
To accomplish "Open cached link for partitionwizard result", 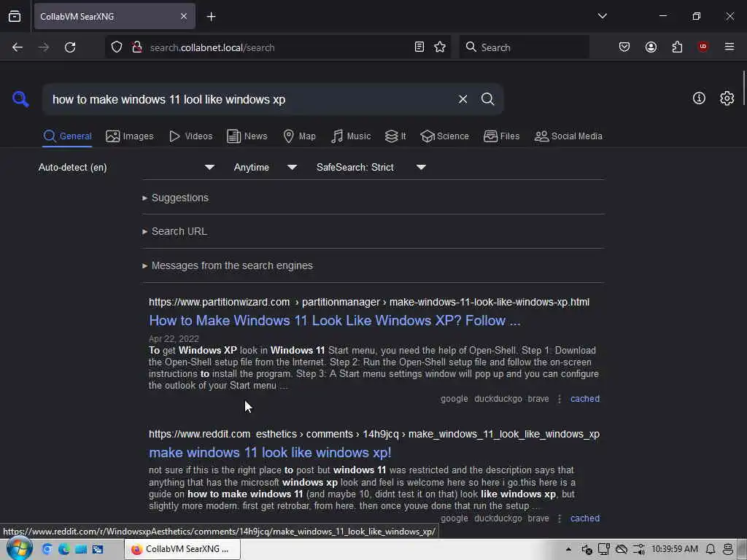I will click(584, 399).
